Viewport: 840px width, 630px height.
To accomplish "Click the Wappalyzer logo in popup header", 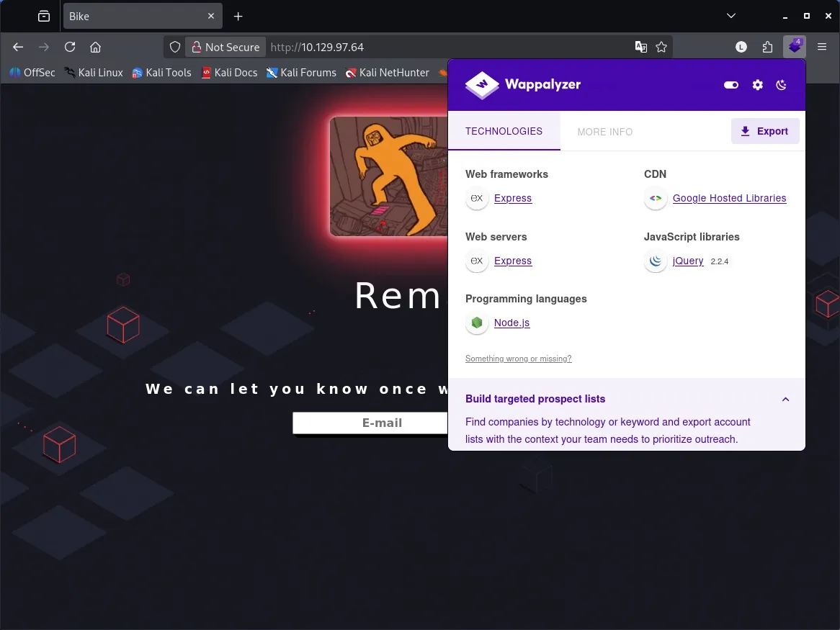I will pos(523,84).
